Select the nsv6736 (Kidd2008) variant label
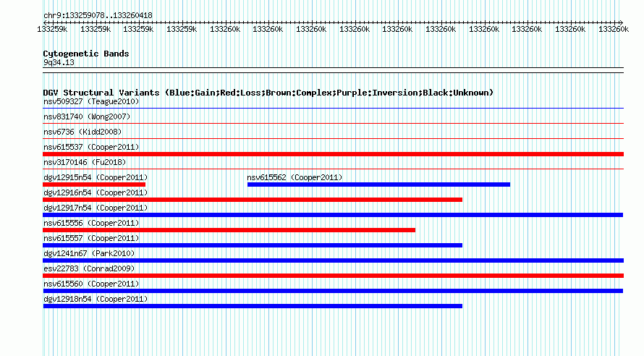Viewport: 644px width, 356px height. (82, 132)
